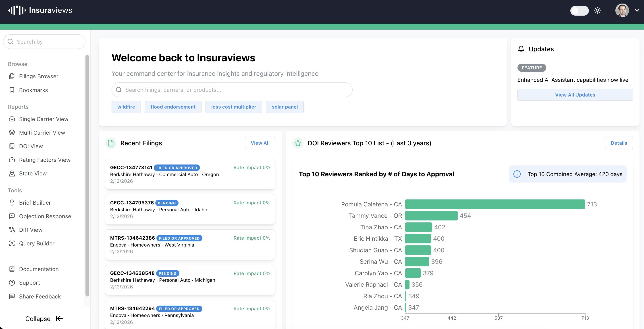This screenshot has height=329, width=644.
Task: Click the Updates bell icon
Action: 521,49
